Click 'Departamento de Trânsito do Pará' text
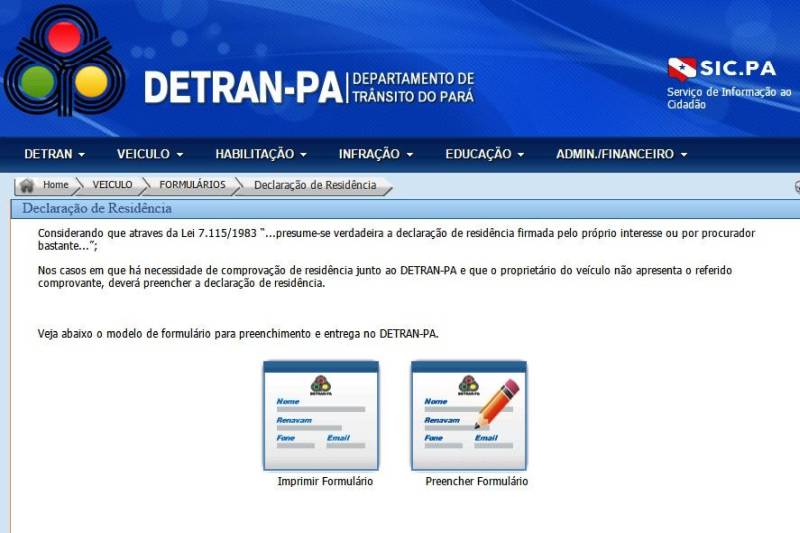Image resolution: width=800 pixels, height=533 pixels. [x=413, y=87]
